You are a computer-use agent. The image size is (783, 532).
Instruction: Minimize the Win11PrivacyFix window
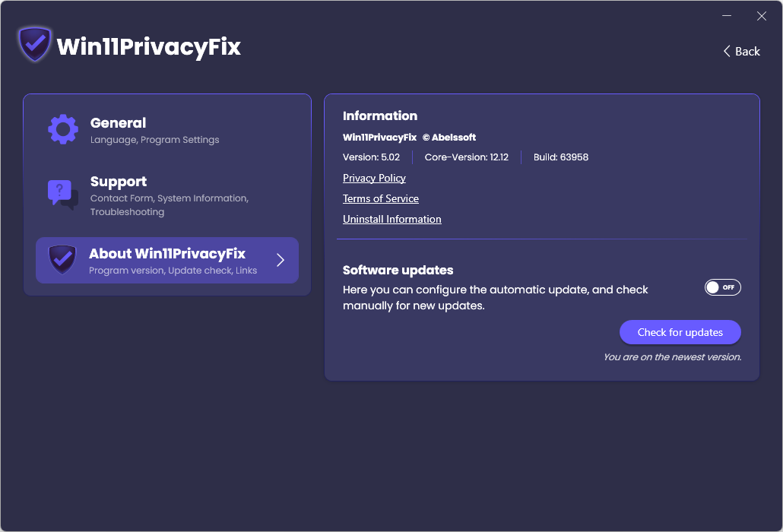727,16
